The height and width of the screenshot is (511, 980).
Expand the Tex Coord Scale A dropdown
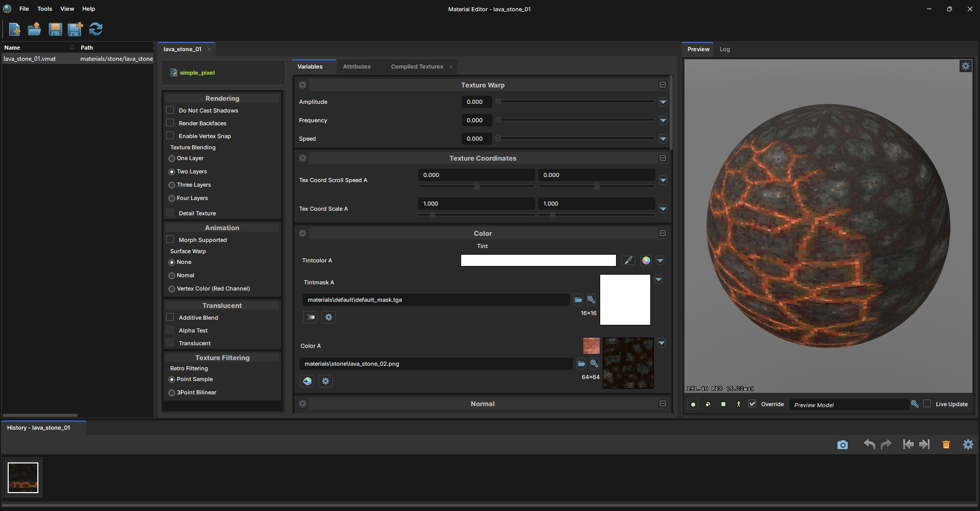663,209
